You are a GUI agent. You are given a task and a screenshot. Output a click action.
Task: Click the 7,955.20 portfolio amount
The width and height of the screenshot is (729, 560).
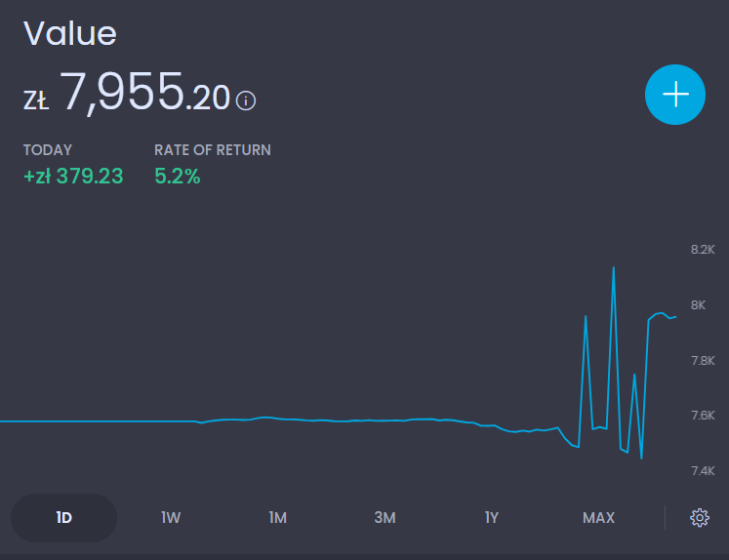(x=146, y=94)
